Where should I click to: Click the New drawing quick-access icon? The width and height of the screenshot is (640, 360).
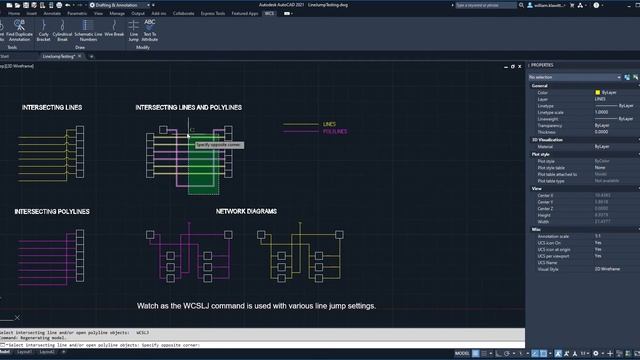coord(9,5)
